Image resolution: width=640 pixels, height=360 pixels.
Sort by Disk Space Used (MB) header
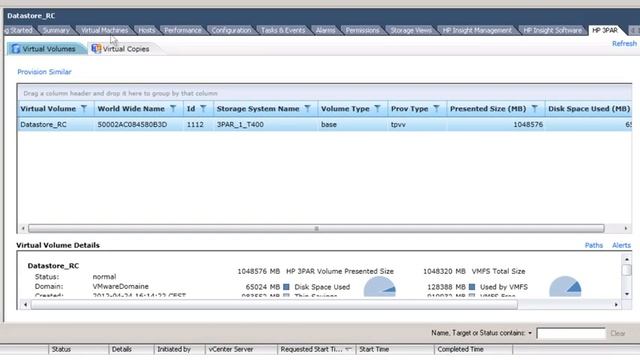[x=589, y=109]
